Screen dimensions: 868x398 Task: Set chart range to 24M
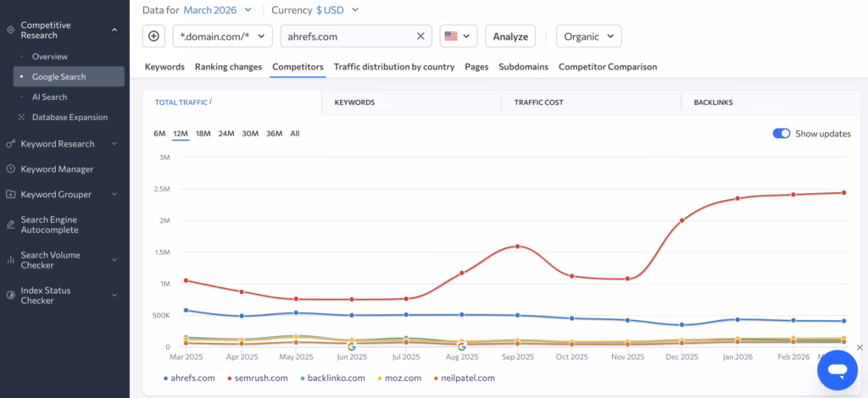point(225,133)
